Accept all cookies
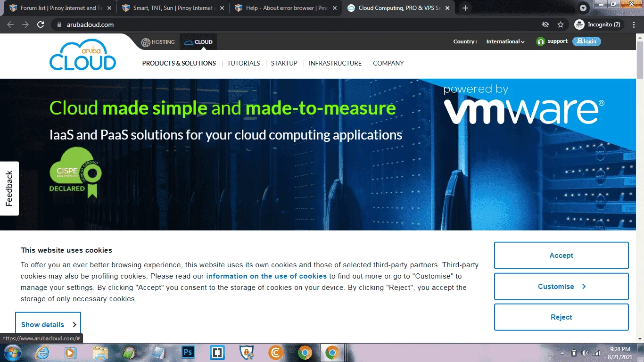The height and width of the screenshot is (362, 644). tap(561, 255)
